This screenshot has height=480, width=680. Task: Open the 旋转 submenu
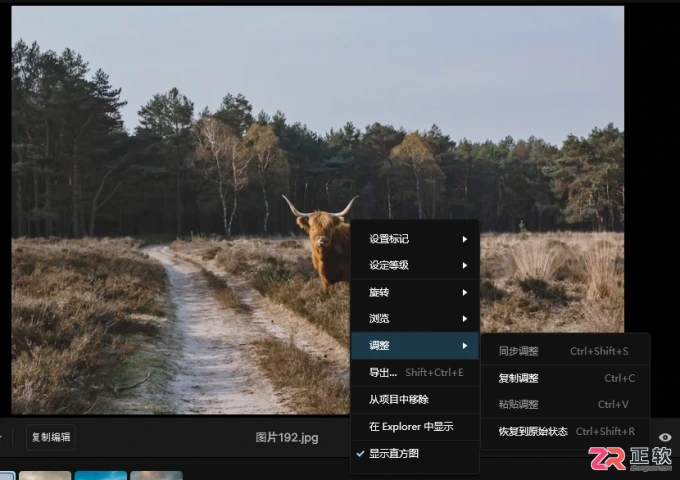pos(415,292)
